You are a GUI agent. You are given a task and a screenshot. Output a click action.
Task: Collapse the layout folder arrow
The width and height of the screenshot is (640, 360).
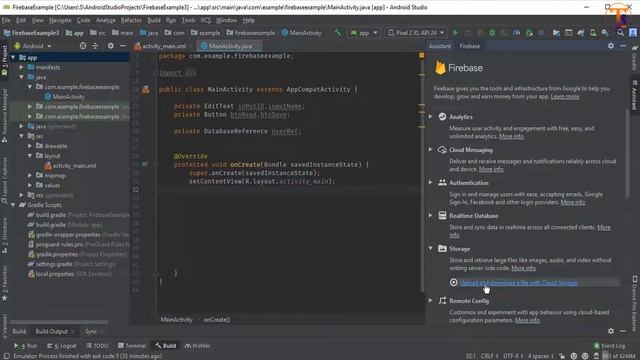point(30,156)
